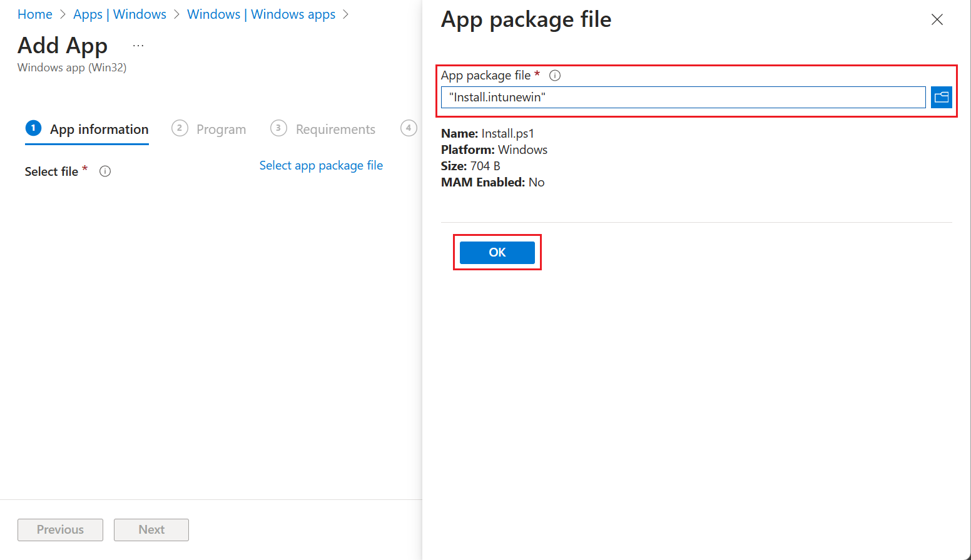Click the info icon beside App package file
Image resolution: width=971 pixels, height=560 pixels.
[x=554, y=75]
